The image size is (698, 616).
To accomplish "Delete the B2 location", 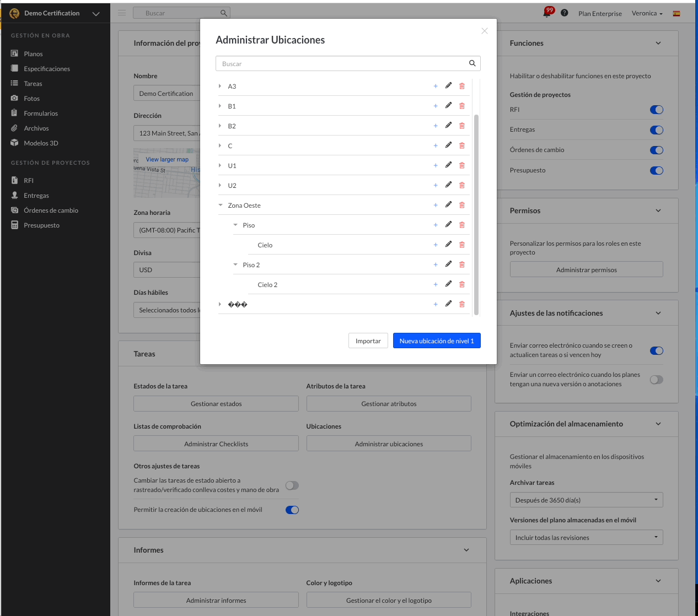I will coord(462,126).
